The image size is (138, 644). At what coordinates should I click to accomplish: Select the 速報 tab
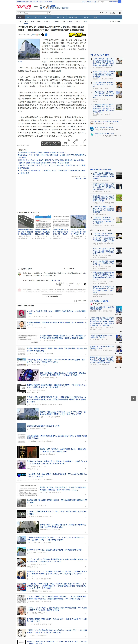[28, 17]
